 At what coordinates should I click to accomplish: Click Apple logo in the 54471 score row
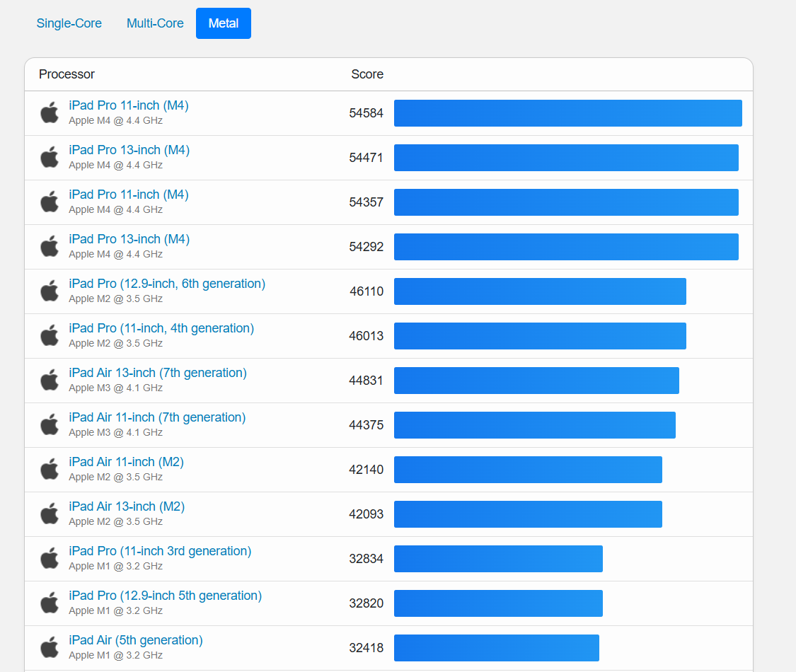[50, 157]
